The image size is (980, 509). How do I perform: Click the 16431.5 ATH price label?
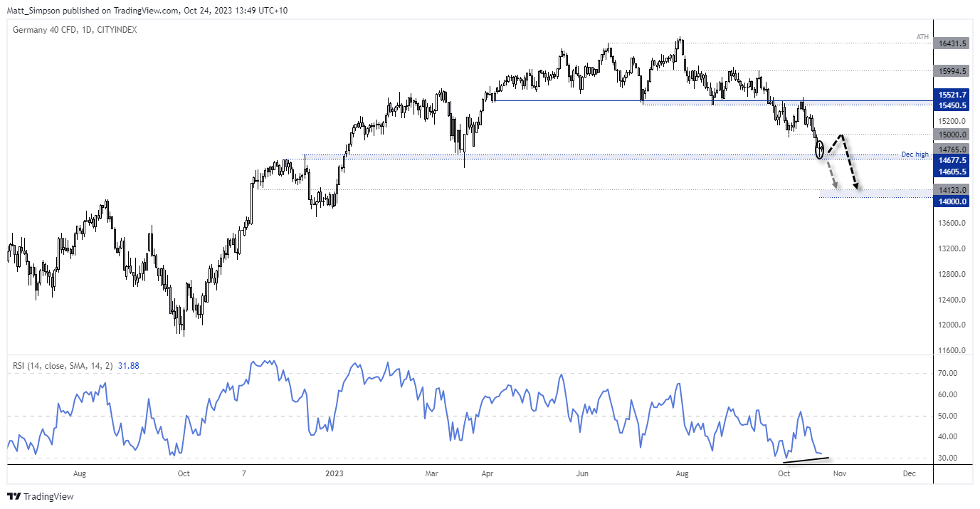tap(953, 43)
